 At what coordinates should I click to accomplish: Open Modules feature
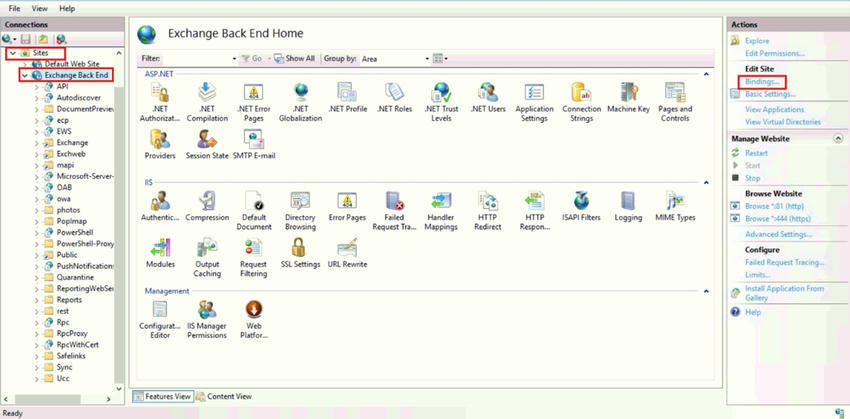160,253
